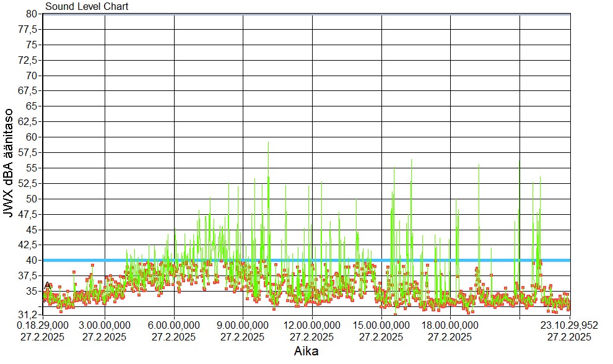Screen dimensions: 613x364
Task: Pick the 18.00.00,000 time label
Action: tap(450, 325)
